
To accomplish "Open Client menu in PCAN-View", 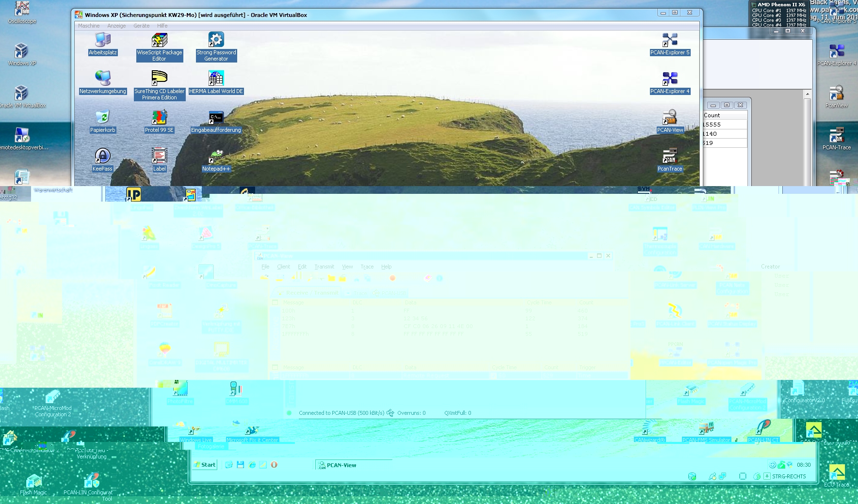I will pos(283,267).
